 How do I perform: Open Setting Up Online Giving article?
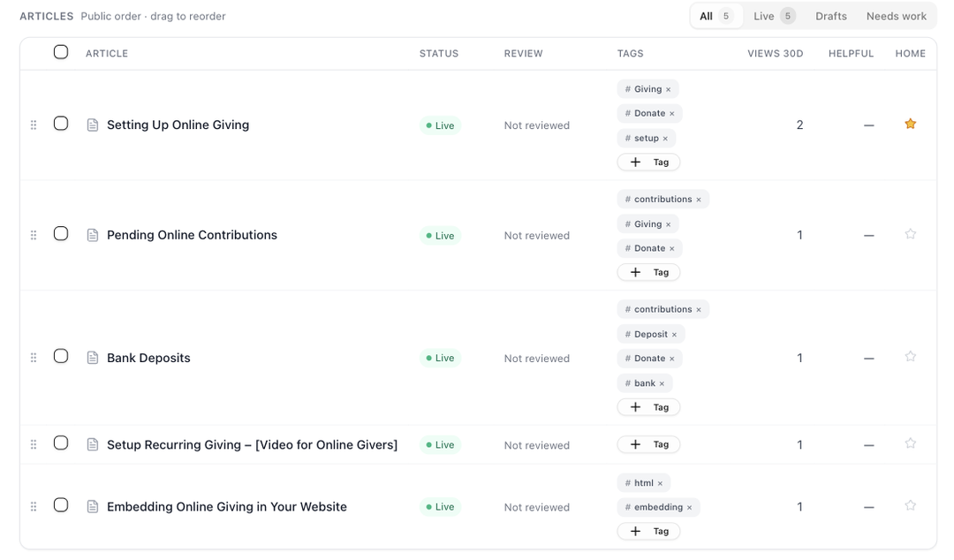click(178, 125)
